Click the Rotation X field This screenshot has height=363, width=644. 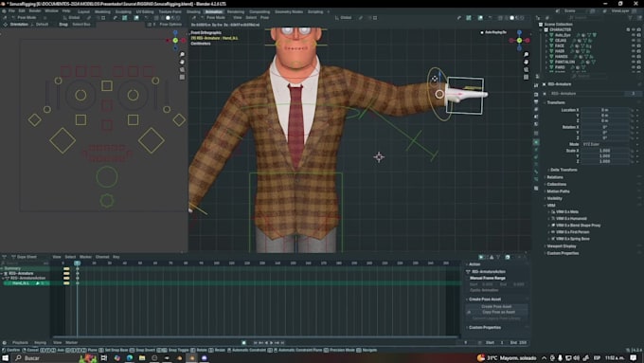tap(604, 127)
